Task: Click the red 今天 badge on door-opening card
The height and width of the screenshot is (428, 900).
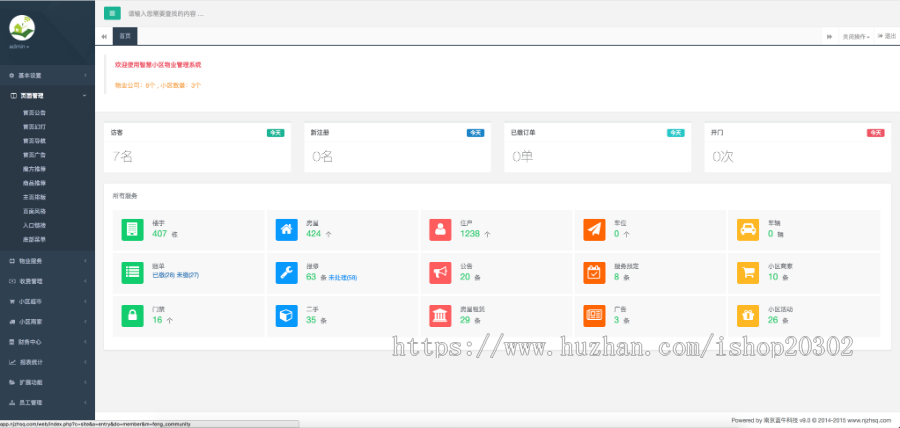Action: coord(875,133)
